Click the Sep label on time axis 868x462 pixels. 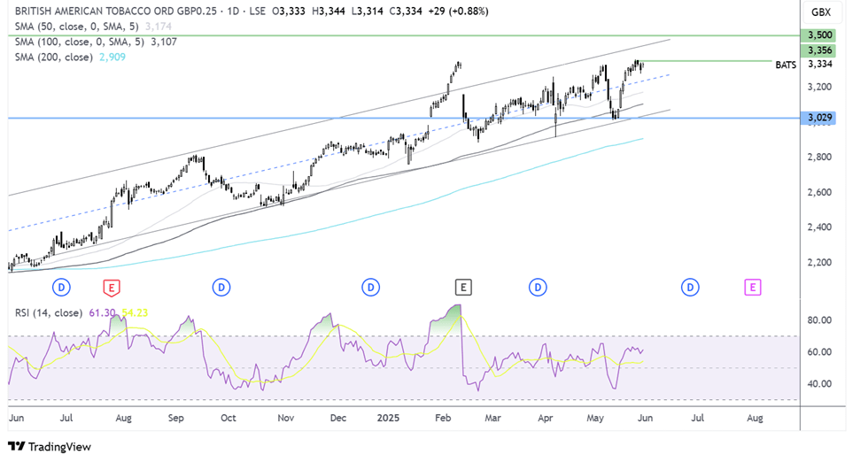coord(176,419)
